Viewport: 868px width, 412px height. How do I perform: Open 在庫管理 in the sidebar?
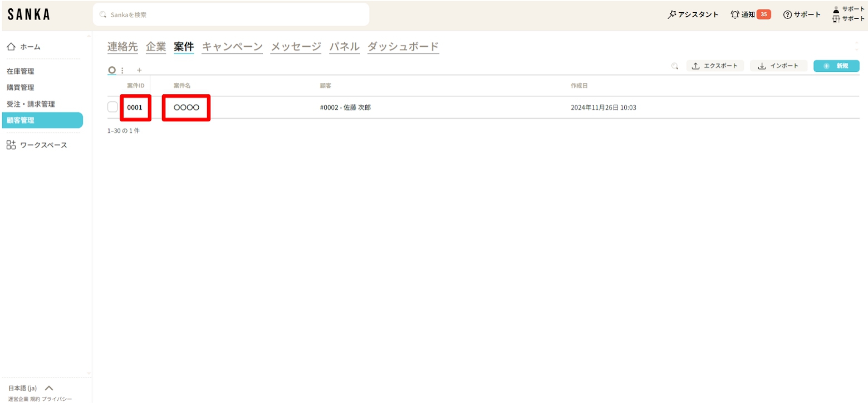[x=21, y=71]
